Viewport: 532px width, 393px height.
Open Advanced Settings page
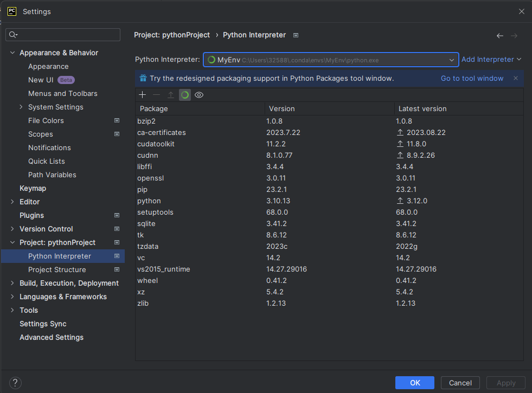click(x=52, y=337)
